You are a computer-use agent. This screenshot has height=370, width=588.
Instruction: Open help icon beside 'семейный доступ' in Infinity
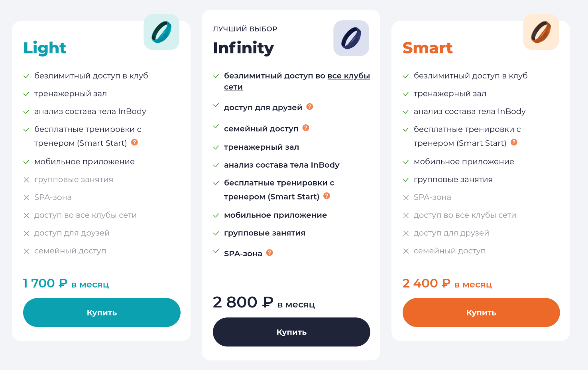pos(306,128)
